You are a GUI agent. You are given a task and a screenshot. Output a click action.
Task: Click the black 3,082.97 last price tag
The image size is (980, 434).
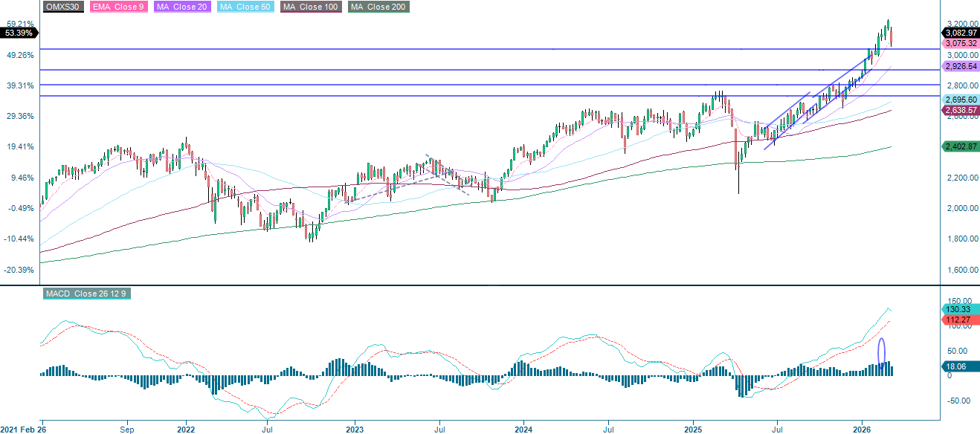tap(959, 33)
